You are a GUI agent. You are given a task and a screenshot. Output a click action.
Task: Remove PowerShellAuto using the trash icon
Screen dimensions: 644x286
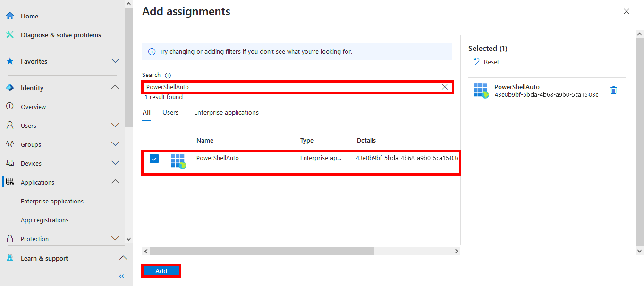[613, 90]
